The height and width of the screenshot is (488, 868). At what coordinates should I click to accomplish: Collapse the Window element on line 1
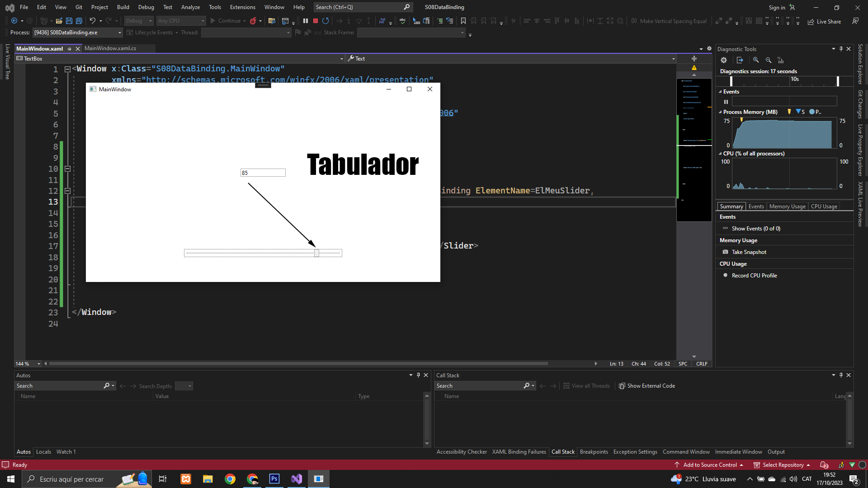[67, 69]
